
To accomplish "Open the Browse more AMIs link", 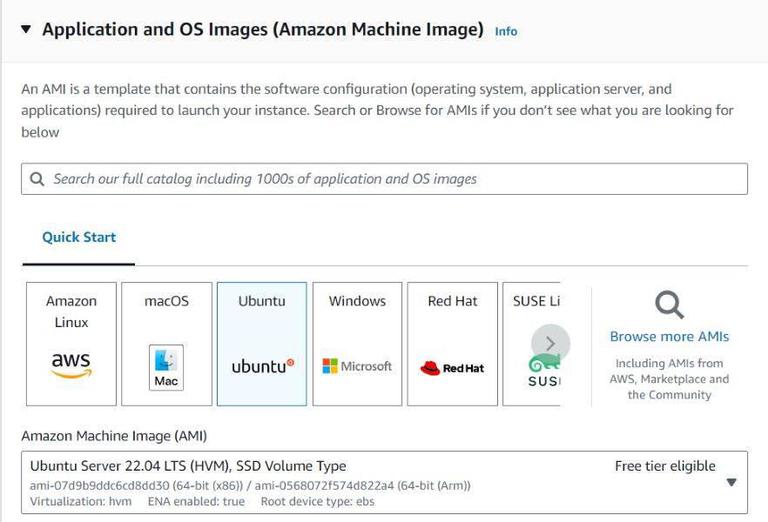I will click(669, 336).
